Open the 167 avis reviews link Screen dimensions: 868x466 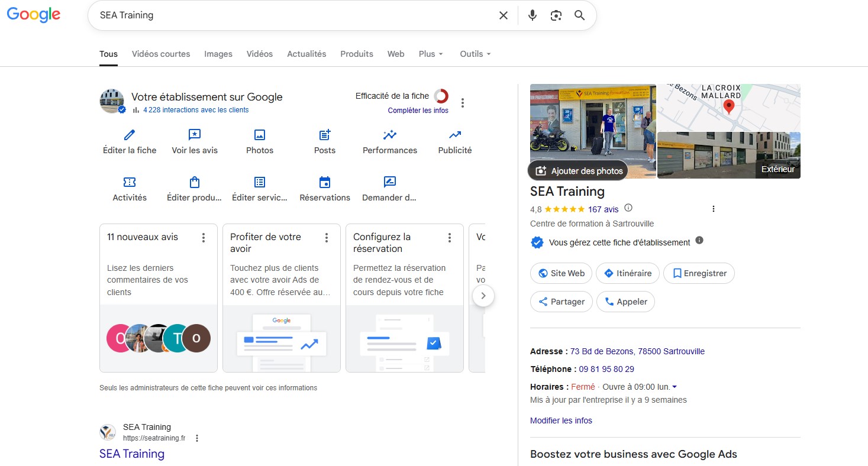604,209
